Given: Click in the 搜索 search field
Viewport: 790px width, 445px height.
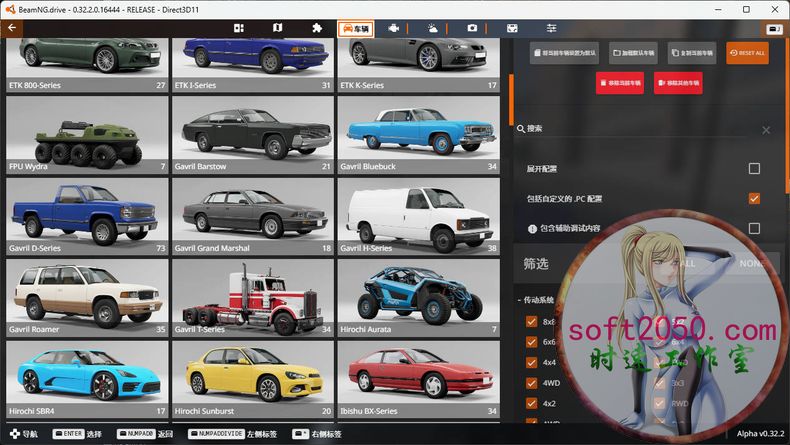Looking at the screenshot, I should click(x=640, y=129).
